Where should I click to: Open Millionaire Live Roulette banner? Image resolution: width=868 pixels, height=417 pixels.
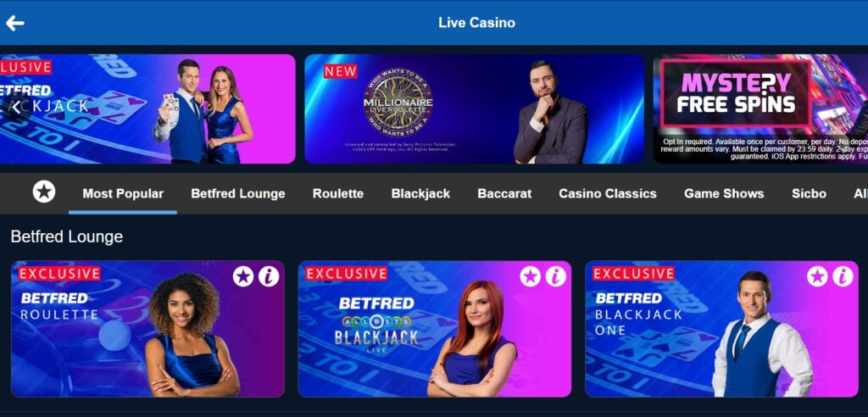point(475,108)
